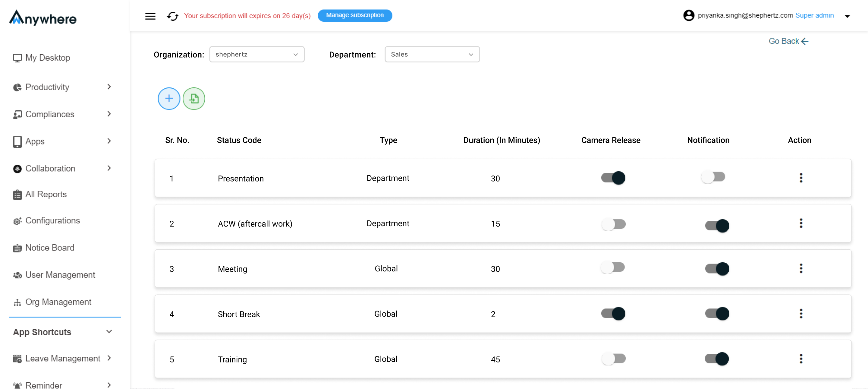Open the action menu for Meeting row
This screenshot has height=389, width=868.
(x=800, y=268)
